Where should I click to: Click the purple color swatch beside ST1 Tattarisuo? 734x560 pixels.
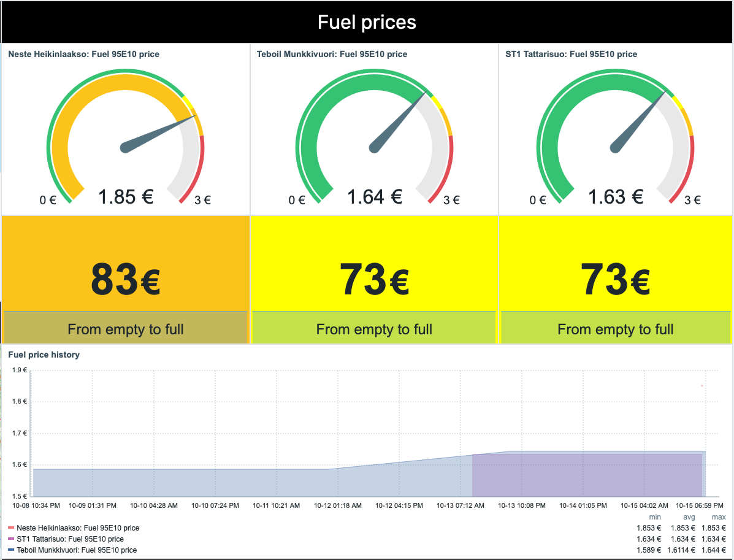10,539
